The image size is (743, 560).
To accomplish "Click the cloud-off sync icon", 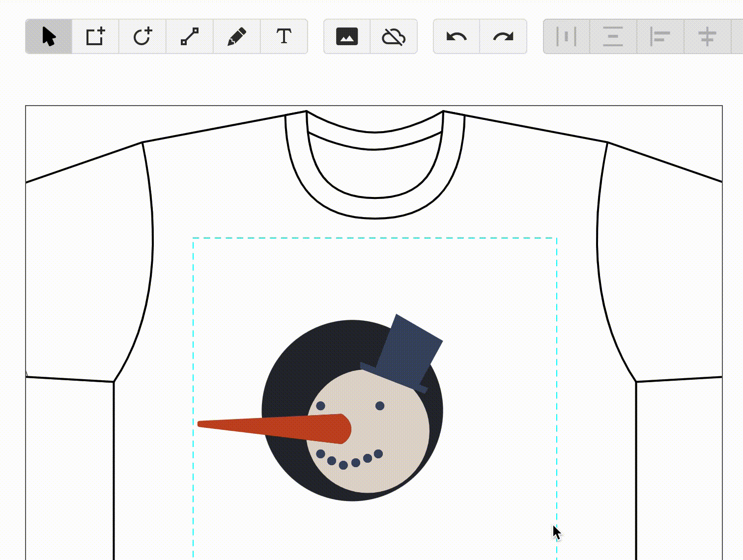I will click(394, 37).
